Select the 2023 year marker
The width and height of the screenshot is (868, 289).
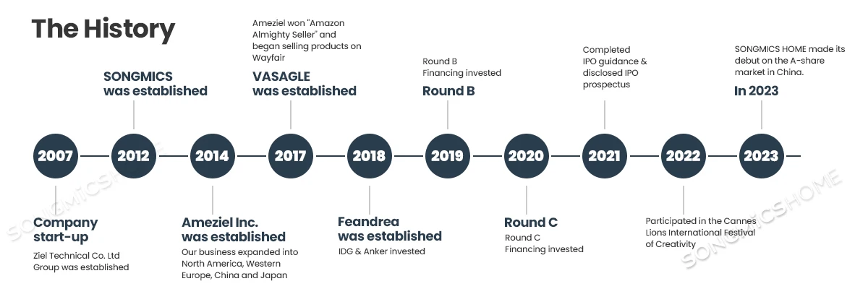762,156
